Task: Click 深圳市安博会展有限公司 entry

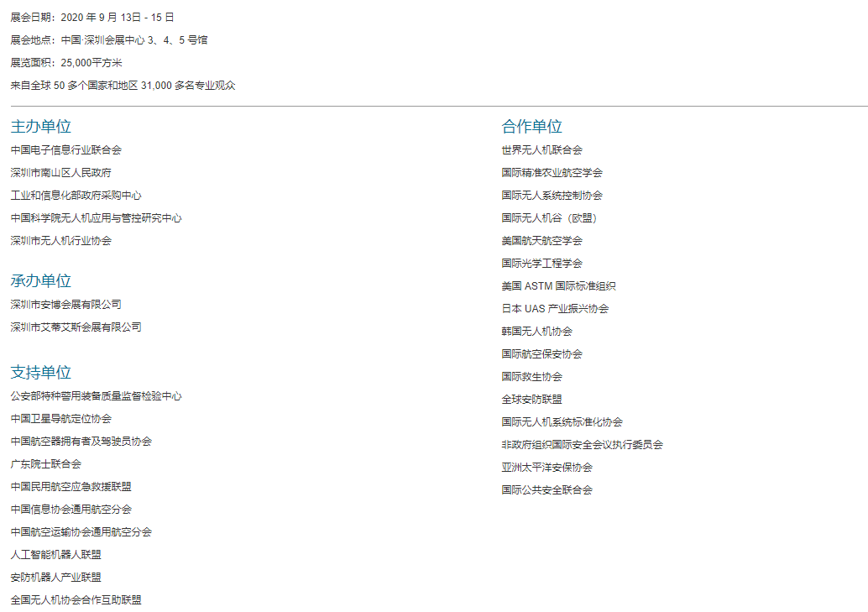Action: [x=65, y=305]
